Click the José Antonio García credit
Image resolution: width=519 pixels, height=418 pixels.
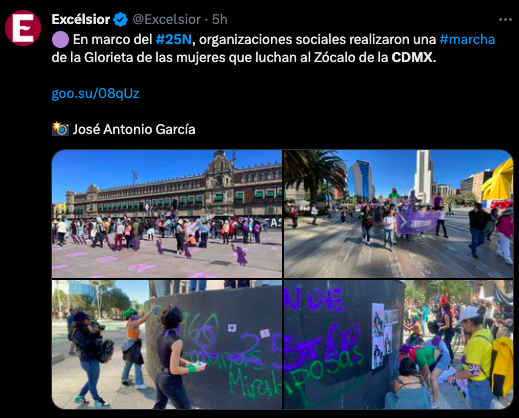pos(134,129)
